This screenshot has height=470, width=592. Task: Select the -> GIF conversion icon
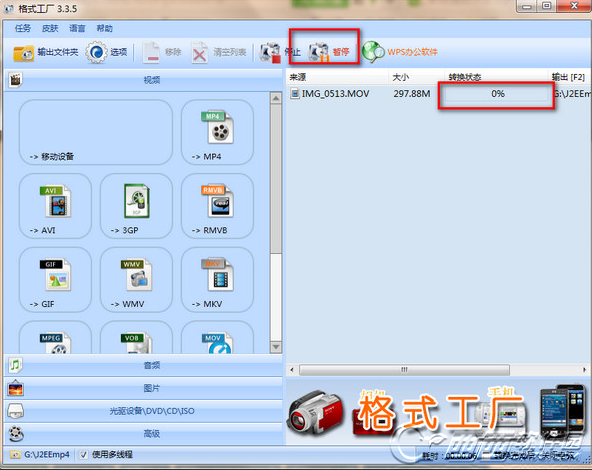click(55, 279)
